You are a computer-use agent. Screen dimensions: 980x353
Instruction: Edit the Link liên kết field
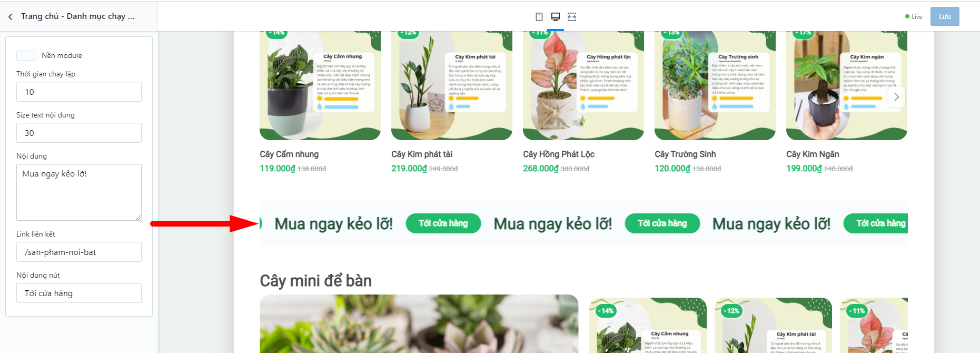79,252
